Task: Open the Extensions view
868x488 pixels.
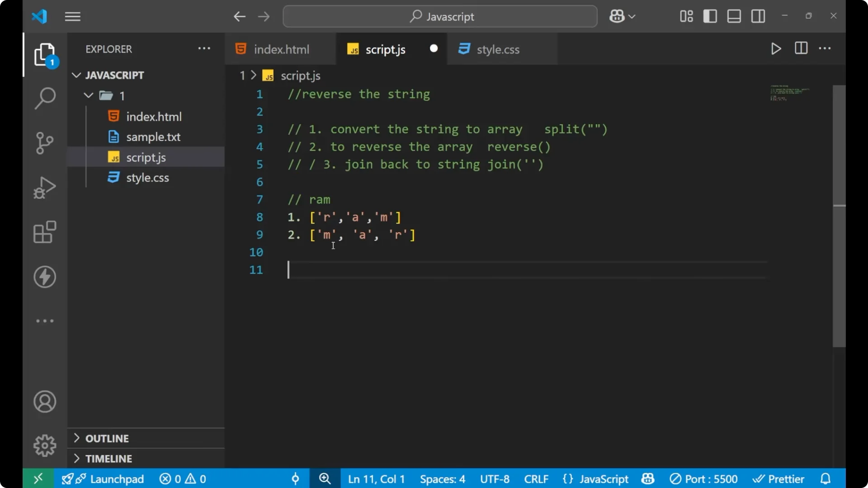Action: pyautogui.click(x=45, y=232)
